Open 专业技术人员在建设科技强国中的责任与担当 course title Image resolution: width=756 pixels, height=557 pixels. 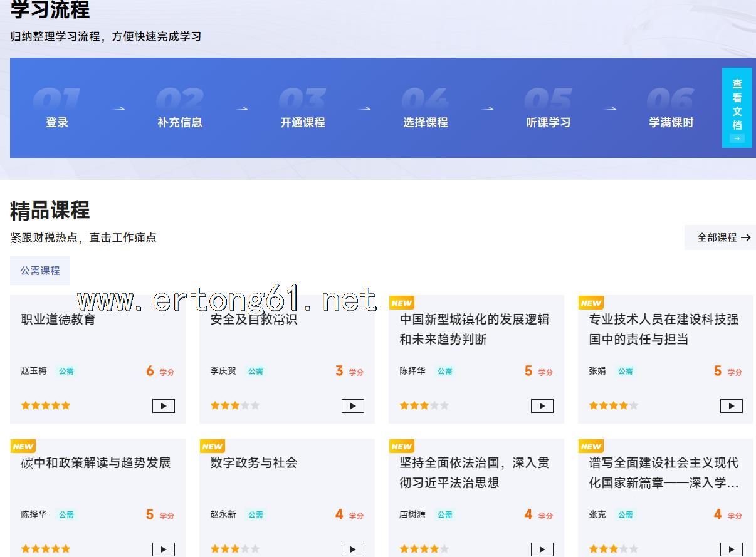[663, 329]
